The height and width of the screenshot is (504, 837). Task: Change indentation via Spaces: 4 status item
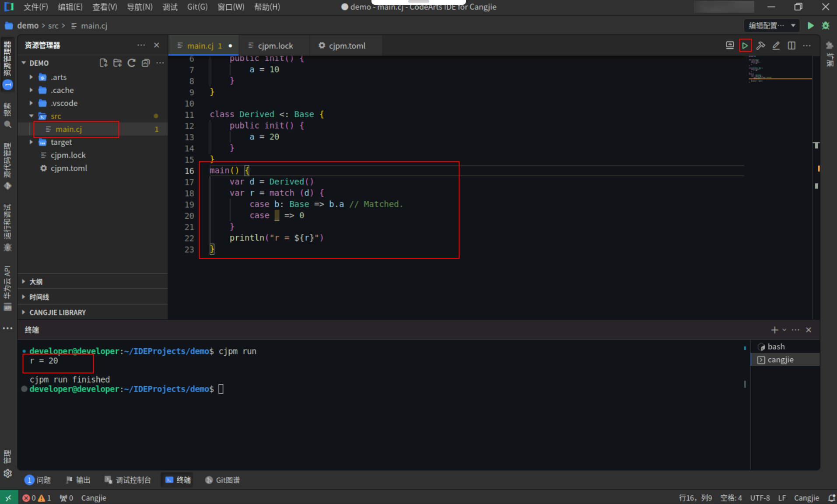click(x=731, y=498)
